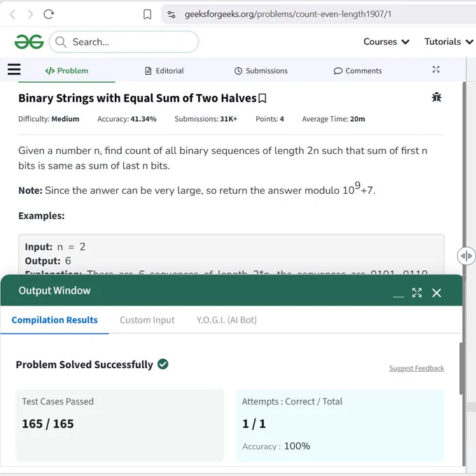
Task: Bookmark the problem next to its title
Action: [262, 99]
